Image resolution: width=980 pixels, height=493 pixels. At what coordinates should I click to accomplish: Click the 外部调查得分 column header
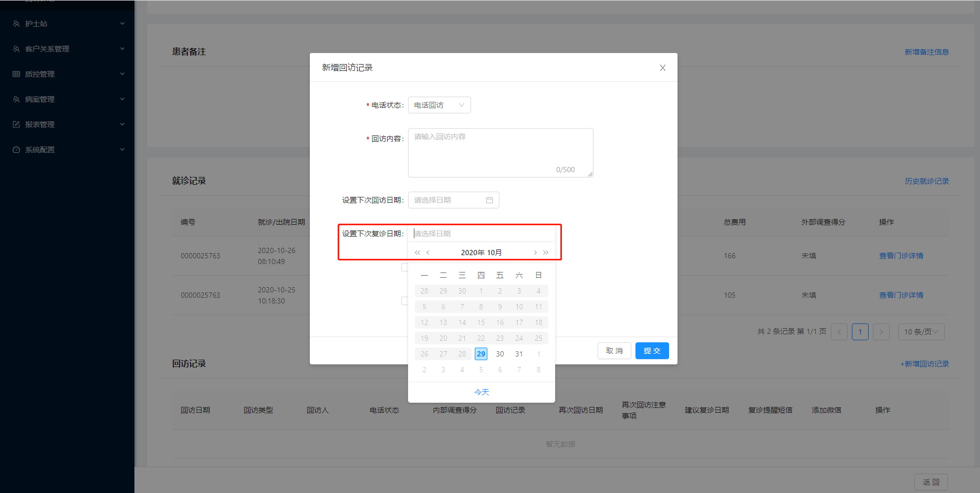[x=823, y=222]
